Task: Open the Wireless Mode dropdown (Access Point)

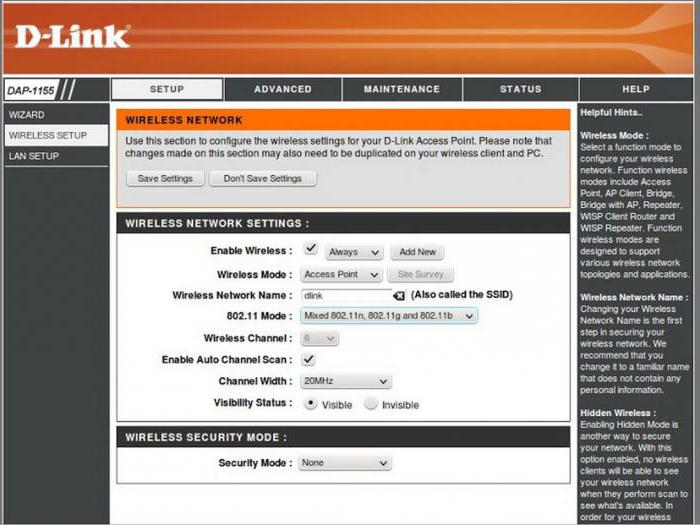Action: click(341, 275)
